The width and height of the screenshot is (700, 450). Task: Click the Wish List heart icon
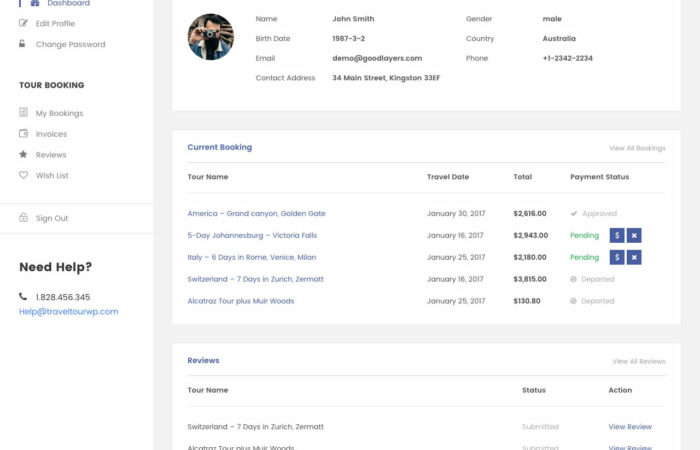(24, 175)
